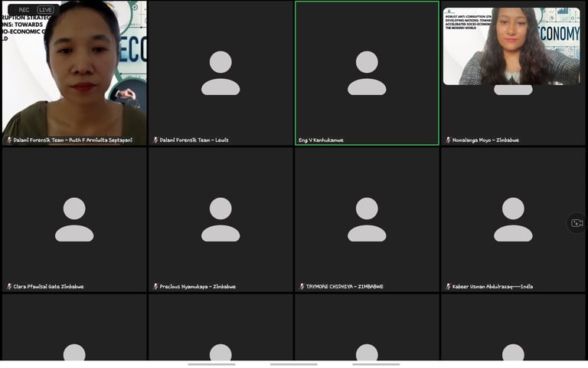Click name label 'Eng V Kanhukamwe'

click(x=321, y=140)
